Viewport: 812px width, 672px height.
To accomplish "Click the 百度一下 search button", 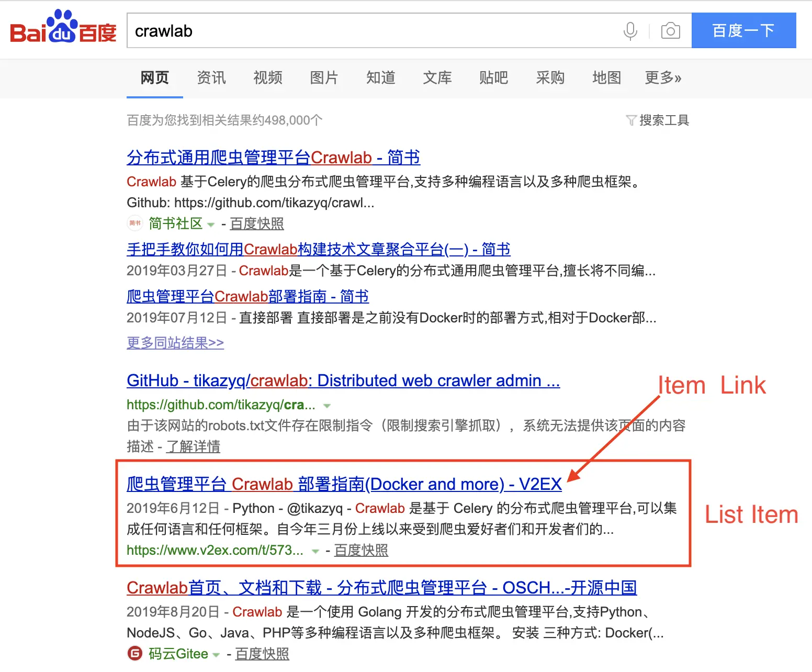I will pyautogui.click(x=744, y=30).
